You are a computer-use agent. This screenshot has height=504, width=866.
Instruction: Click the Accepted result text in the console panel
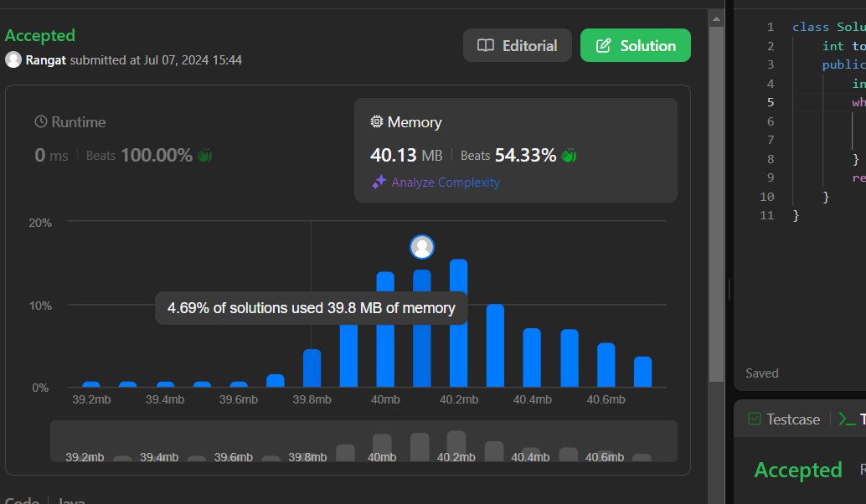798,471
